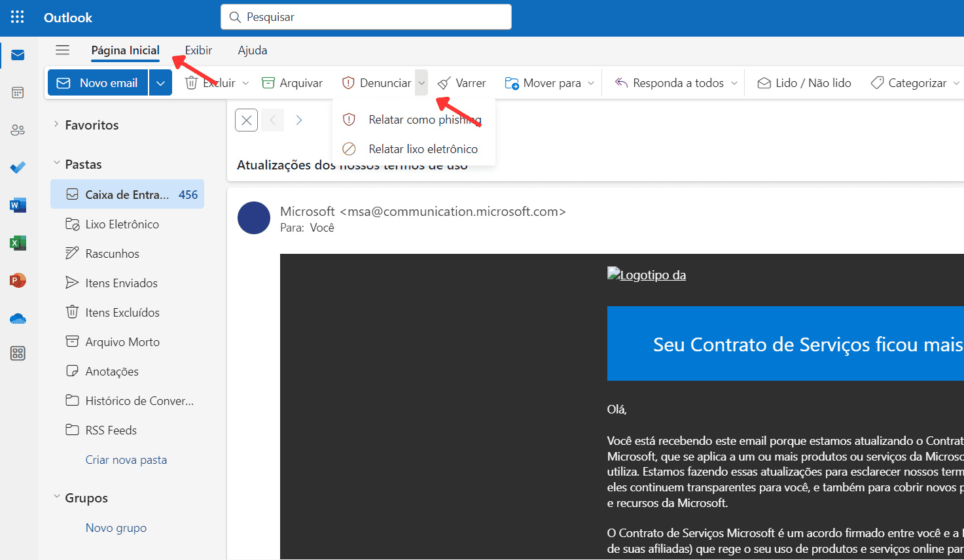Switch to the Exibir tab
Screen dimensions: 964x560
pos(198,50)
